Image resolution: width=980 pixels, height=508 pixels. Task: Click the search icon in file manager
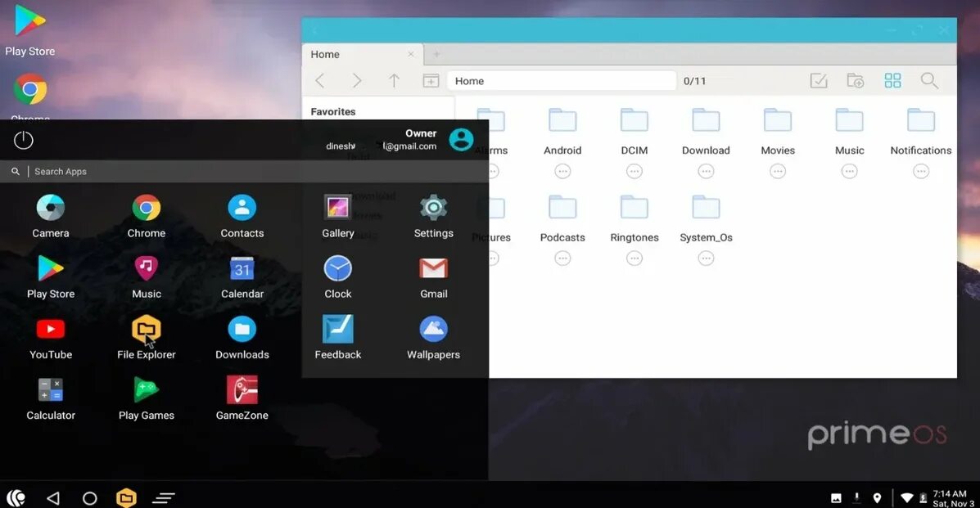pos(929,81)
